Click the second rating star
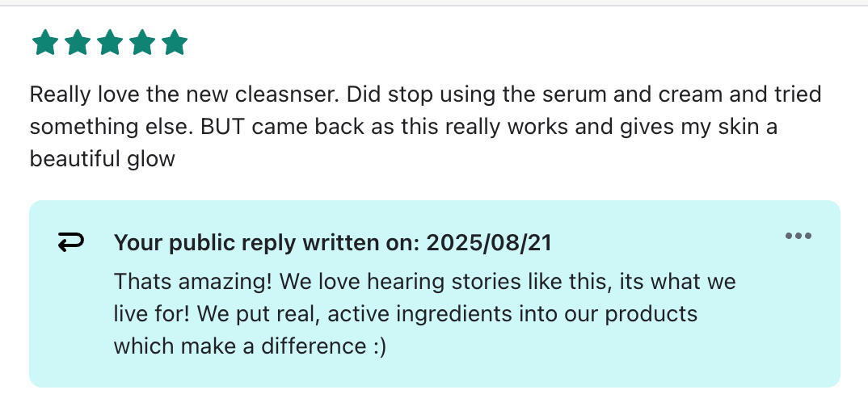The height and width of the screenshot is (415, 868). point(78,43)
